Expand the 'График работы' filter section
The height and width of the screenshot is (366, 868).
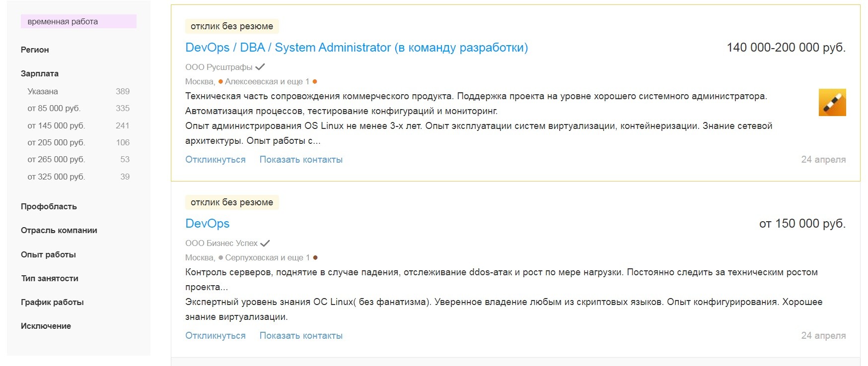(x=52, y=302)
